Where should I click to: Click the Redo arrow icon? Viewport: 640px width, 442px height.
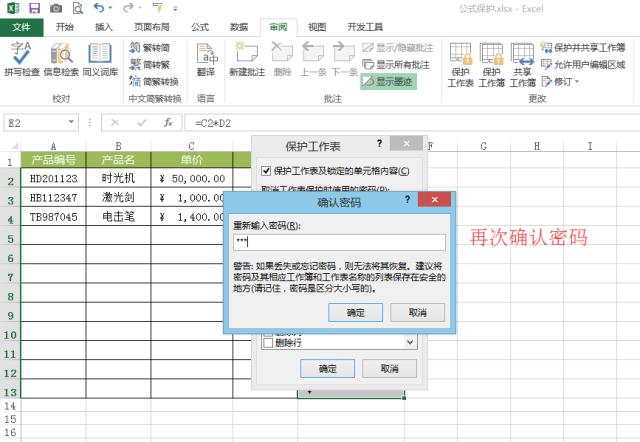[128, 7]
